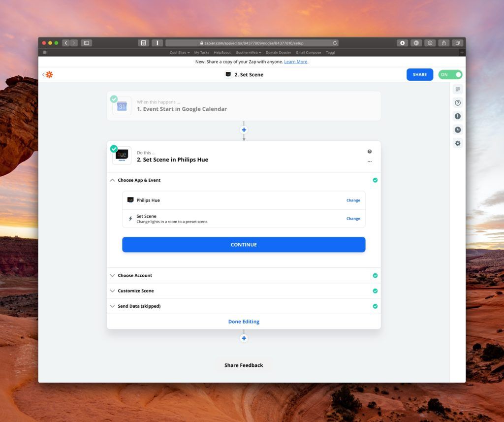
Task: Expand the Customize Scene section
Action: (x=112, y=291)
